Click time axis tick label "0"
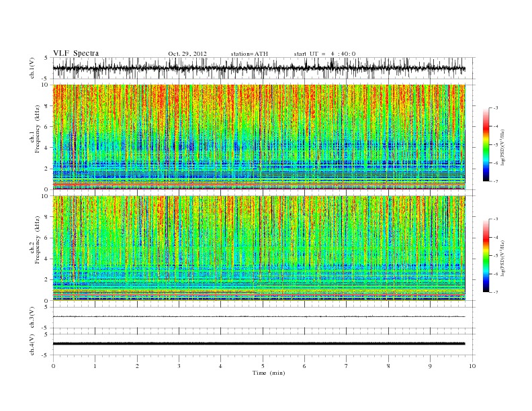The image size is (532, 411). [53, 366]
